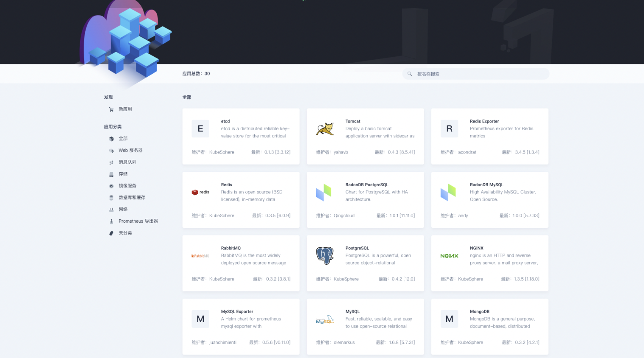This screenshot has width=644, height=358.
Task: Click PostgreSQL version 0.4.2 [12.0]
Action: click(403, 279)
